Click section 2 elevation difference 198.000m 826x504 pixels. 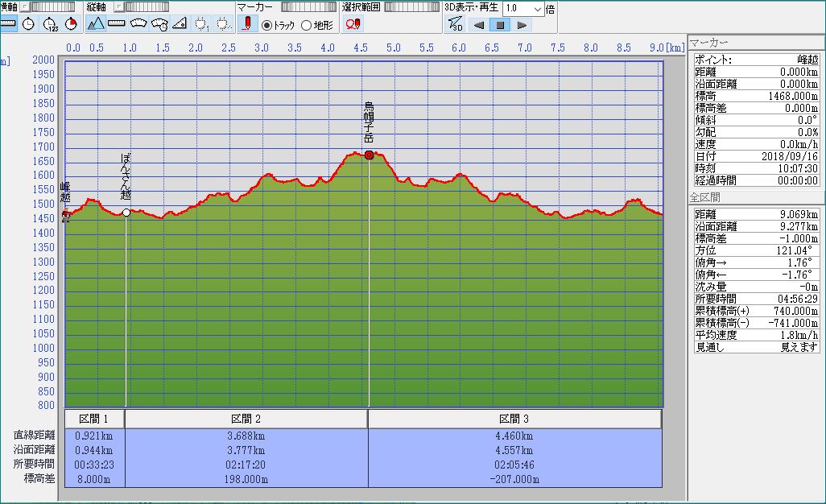(x=246, y=479)
